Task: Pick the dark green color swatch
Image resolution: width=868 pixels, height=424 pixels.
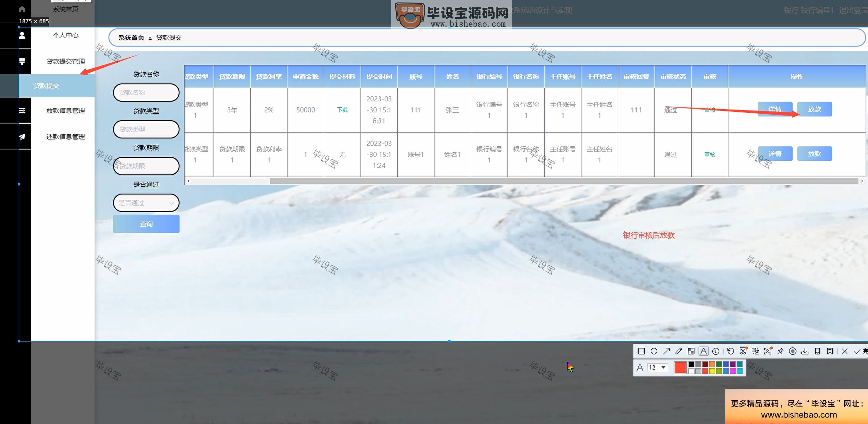Action: pos(719,364)
